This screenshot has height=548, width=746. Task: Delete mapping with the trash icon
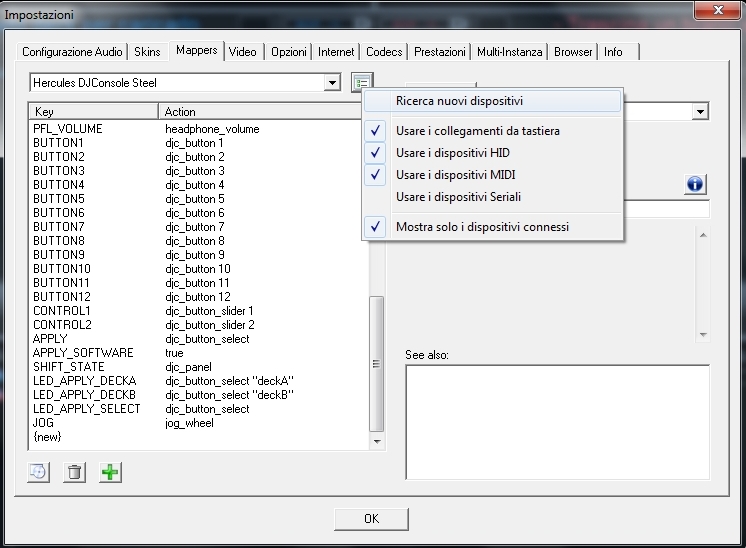coord(74,472)
